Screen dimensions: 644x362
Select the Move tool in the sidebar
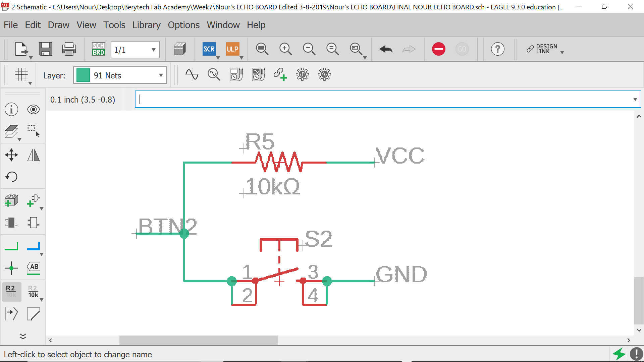coord(11,155)
